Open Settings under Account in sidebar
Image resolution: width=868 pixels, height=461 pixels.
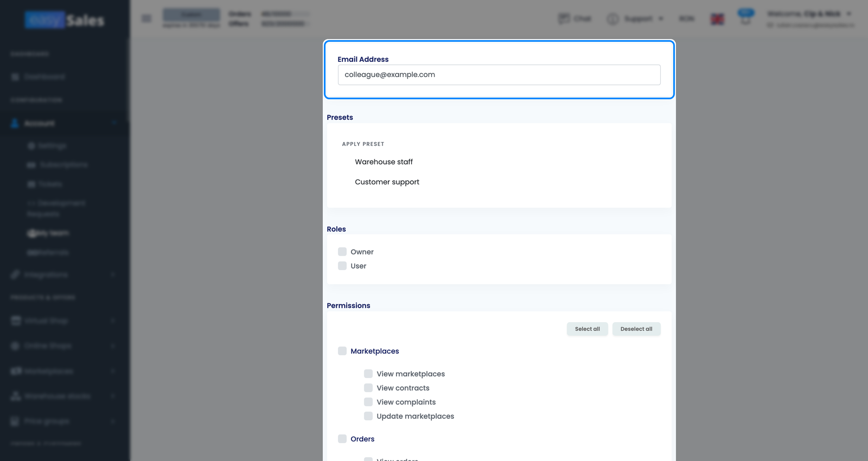click(x=47, y=146)
